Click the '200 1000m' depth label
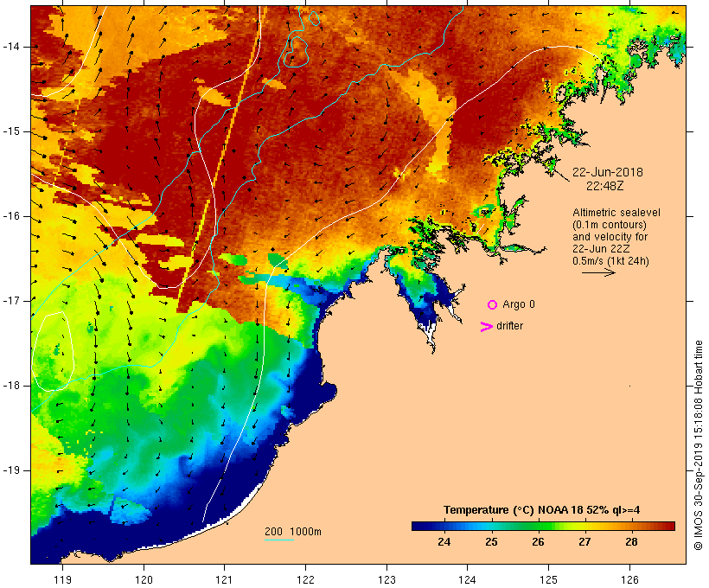Screen dimensions: 709x588 point(293,532)
